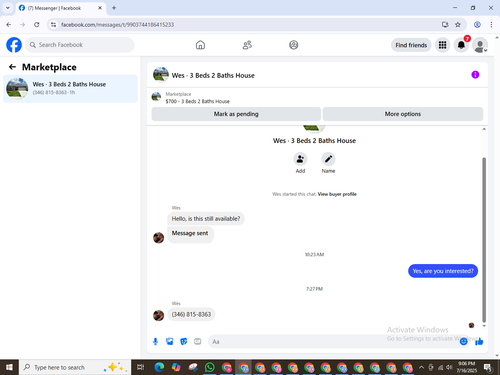Screen dimensions: 500x375
Task: Open the tab search dropdown
Action: pyautogui.click(x=8, y=8)
